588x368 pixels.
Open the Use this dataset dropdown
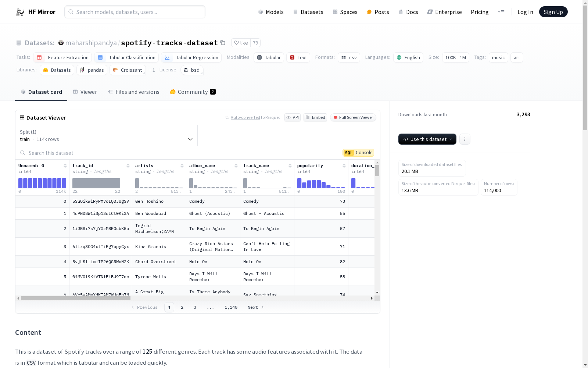click(427, 139)
